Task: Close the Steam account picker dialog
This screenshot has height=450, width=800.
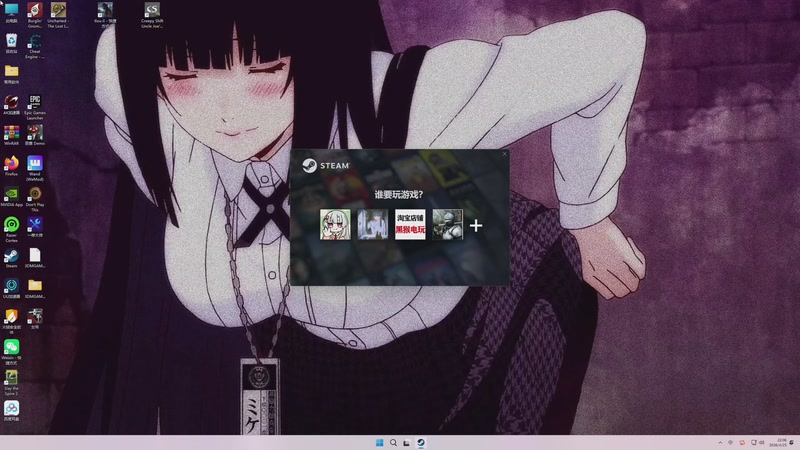Action: (505, 154)
